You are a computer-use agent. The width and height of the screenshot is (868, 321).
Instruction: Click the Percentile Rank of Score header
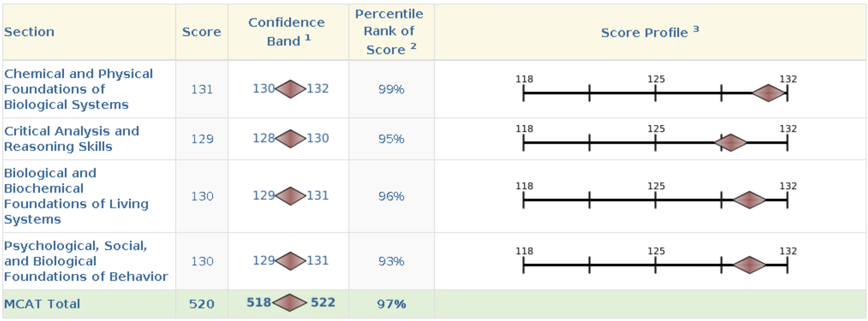389,32
